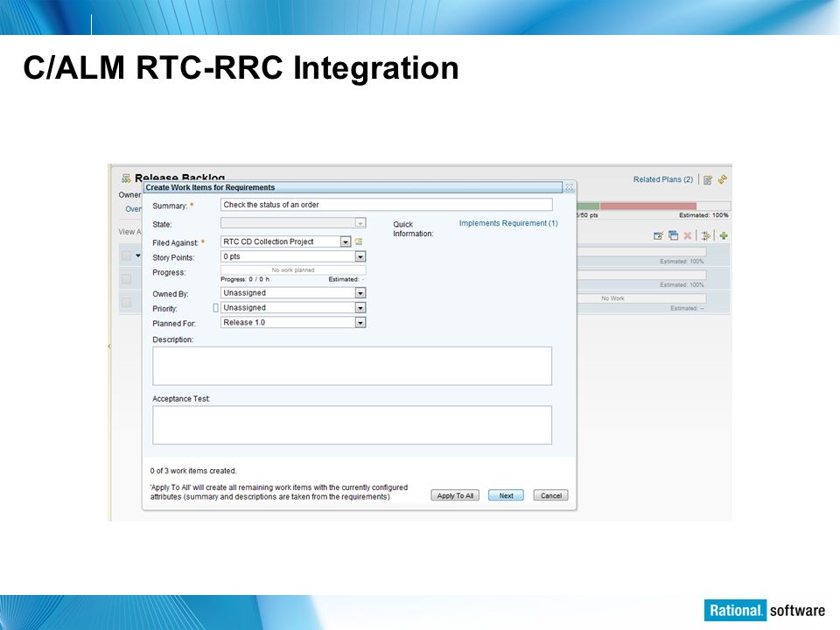Open the Planned For dropdown
Image resolution: width=840 pixels, height=630 pixels.
pos(360,323)
